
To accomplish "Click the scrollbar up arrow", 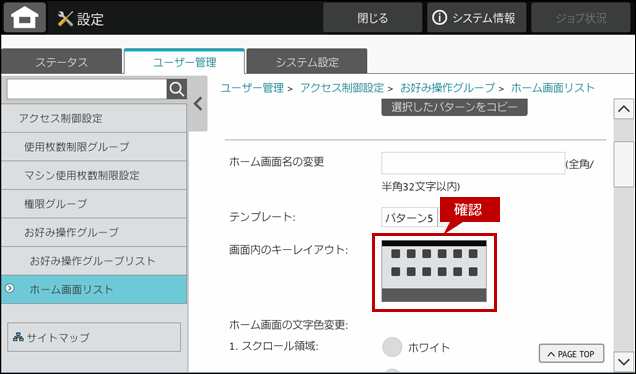I will 623,109.
